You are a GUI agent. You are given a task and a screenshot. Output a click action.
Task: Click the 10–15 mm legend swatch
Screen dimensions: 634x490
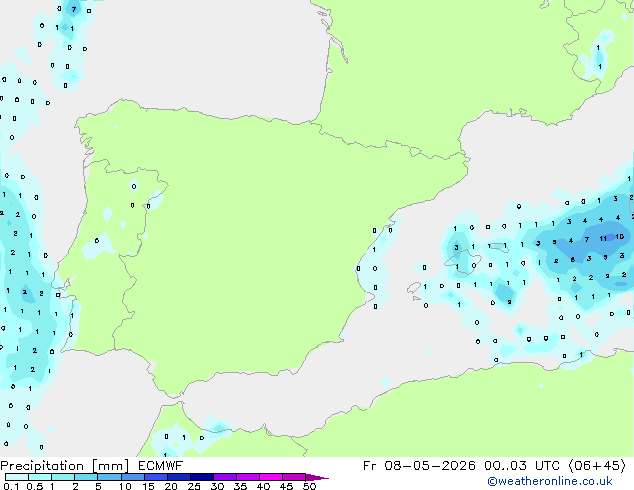tap(132, 477)
